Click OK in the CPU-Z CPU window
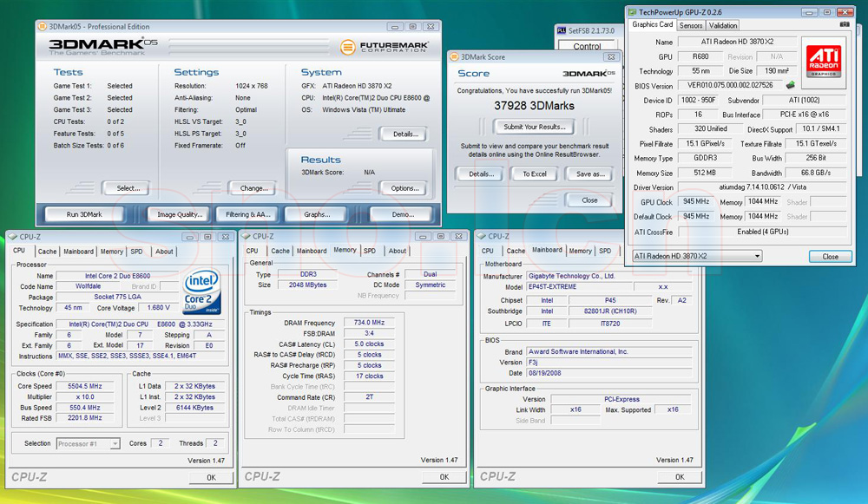868x504 pixels. pyautogui.click(x=211, y=477)
